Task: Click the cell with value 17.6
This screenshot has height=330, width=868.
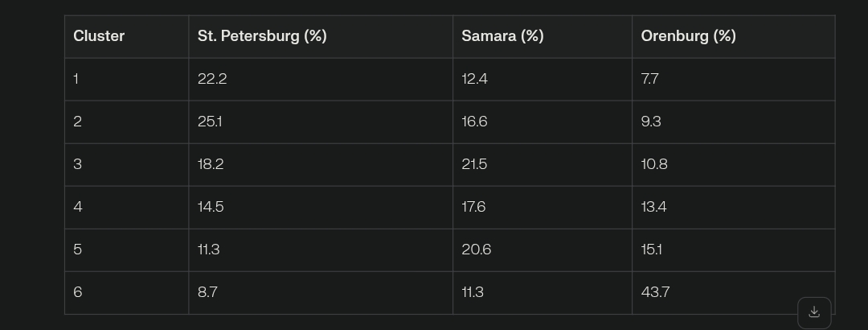Action: click(542, 208)
